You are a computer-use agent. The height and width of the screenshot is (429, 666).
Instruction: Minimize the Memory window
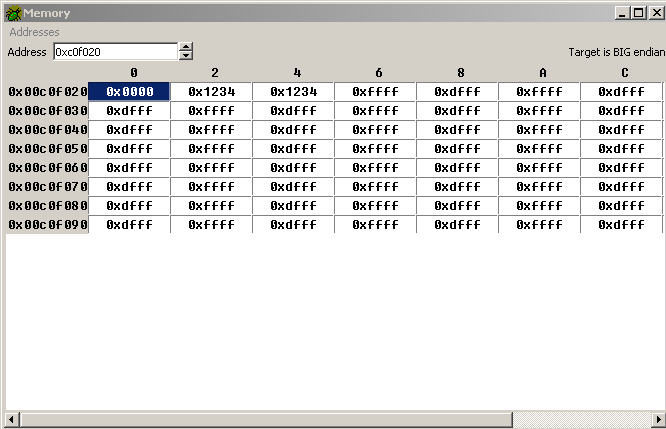click(x=622, y=13)
